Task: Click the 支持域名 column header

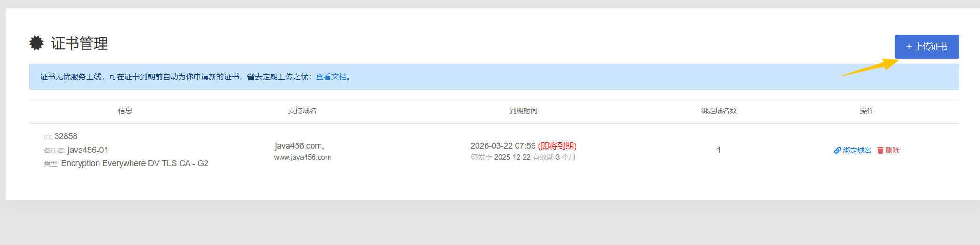Action: [303, 111]
